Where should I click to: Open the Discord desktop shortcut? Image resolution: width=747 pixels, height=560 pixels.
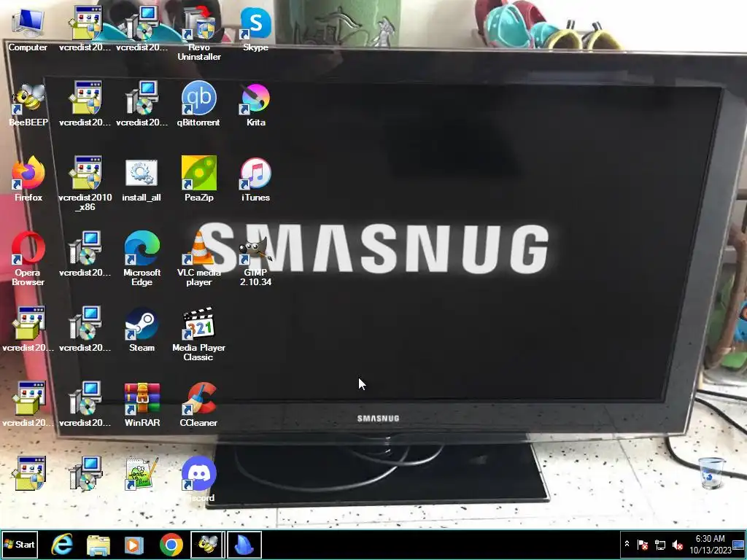(198, 480)
